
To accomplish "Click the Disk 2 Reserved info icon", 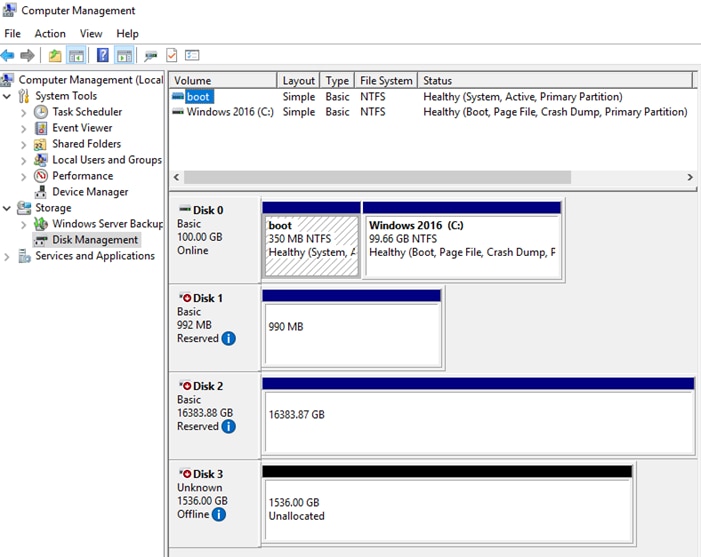I will click(228, 426).
